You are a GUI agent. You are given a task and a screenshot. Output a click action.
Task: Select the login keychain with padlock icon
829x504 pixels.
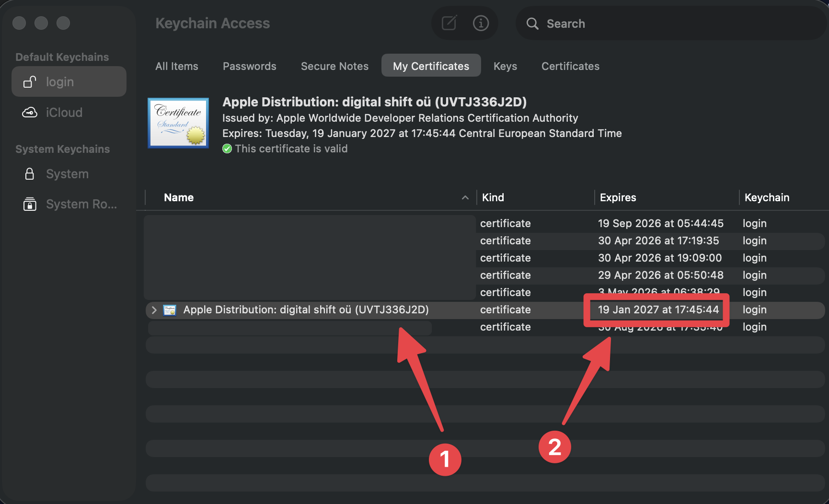click(x=29, y=81)
